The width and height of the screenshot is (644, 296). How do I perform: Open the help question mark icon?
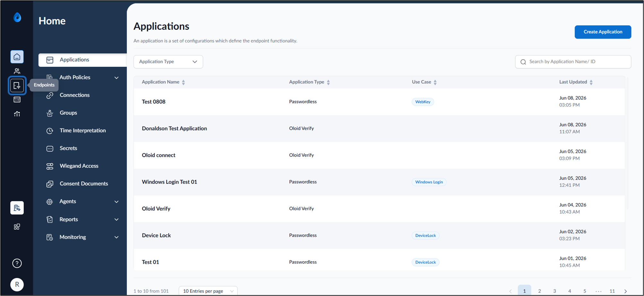pyautogui.click(x=17, y=263)
